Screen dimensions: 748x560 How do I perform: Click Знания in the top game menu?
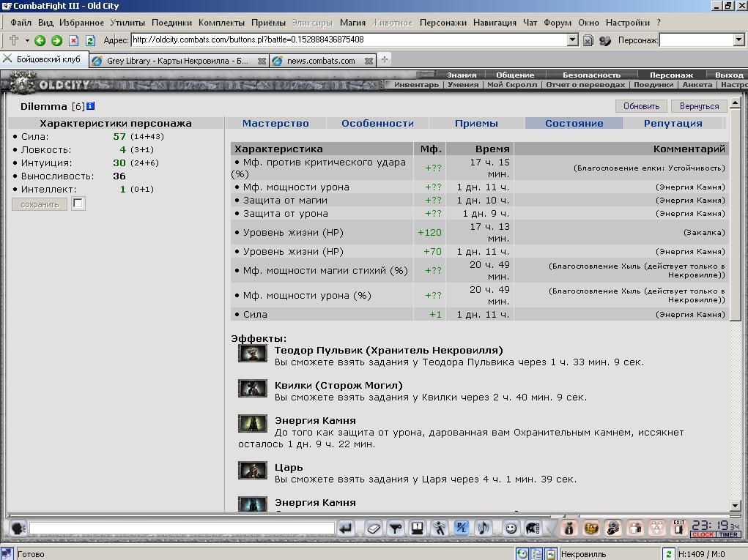(462, 75)
